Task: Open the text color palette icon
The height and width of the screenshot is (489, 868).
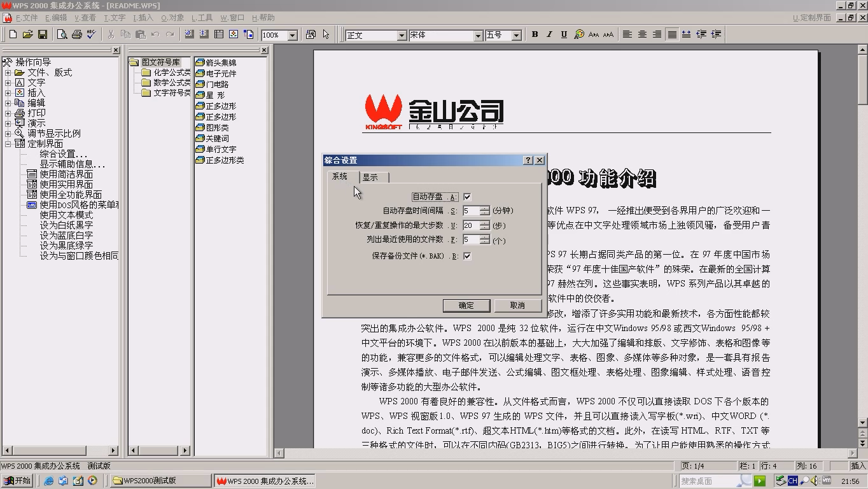Action: coord(578,34)
